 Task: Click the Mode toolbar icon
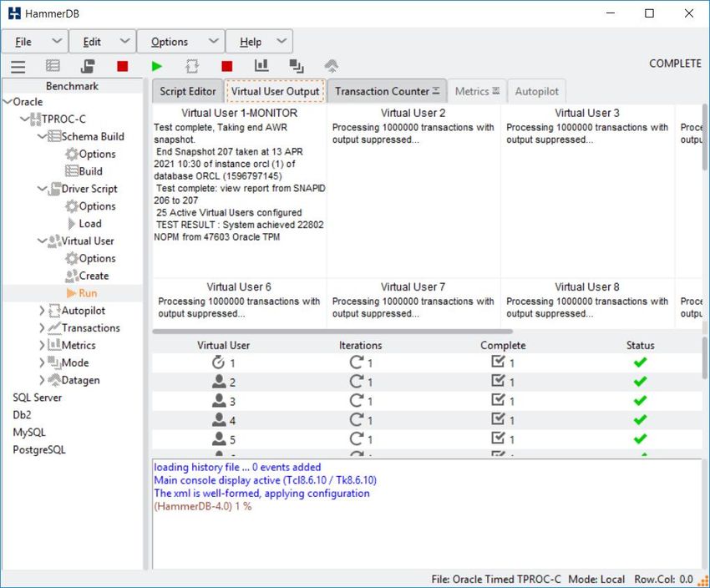[x=297, y=66]
